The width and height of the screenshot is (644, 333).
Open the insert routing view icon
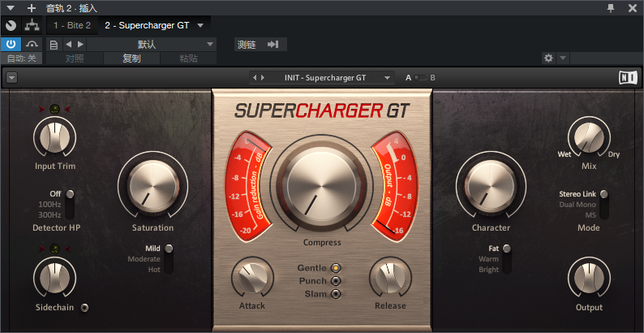[x=32, y=26]
